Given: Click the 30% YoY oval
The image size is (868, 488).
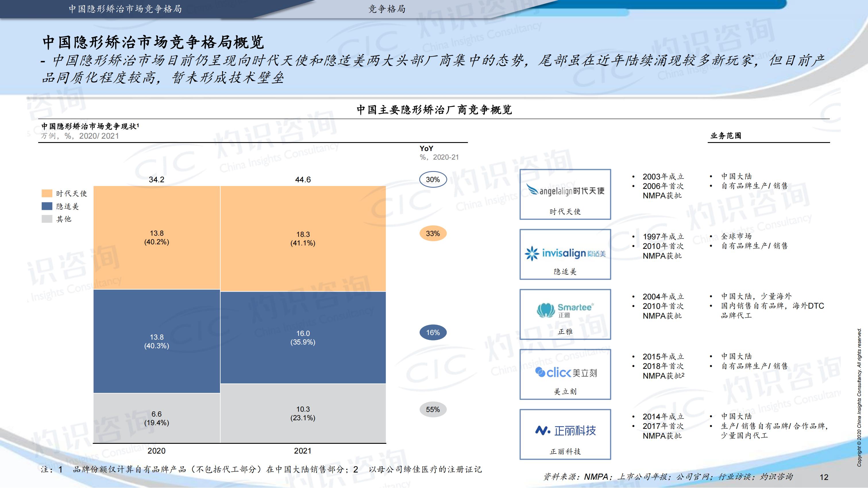Looking at the screenshot, I should [433, 179].
